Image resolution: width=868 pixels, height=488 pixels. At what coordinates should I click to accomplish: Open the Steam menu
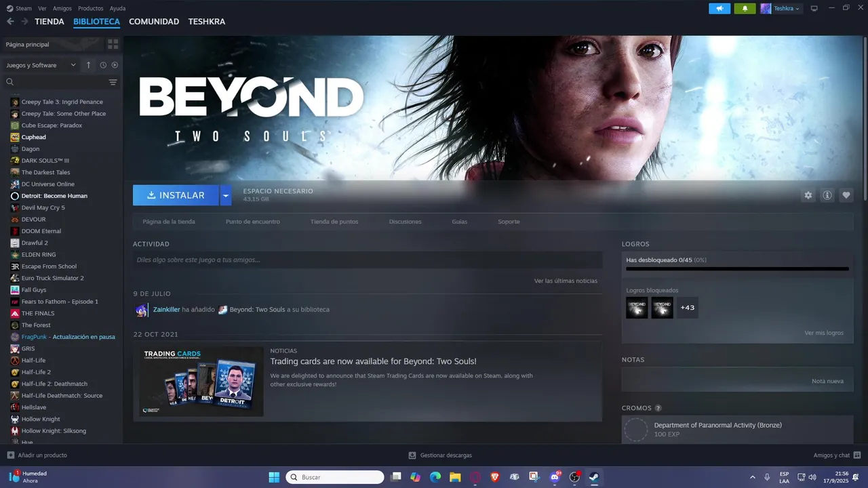[x=19, y=8]
